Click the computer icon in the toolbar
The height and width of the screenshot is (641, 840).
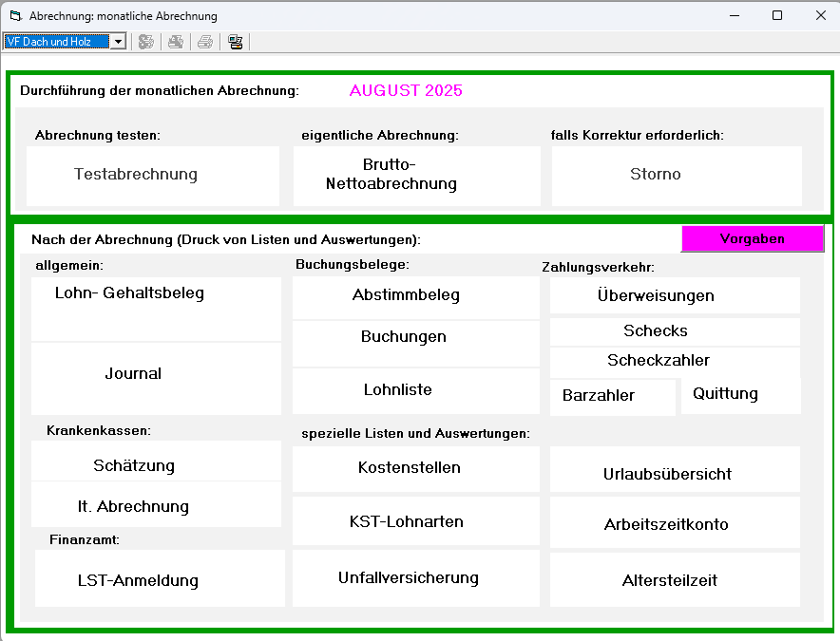click(x=235, y=42)
